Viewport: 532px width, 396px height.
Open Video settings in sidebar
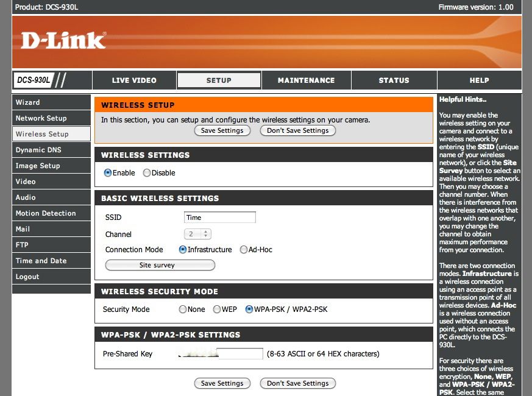[51, 182]
